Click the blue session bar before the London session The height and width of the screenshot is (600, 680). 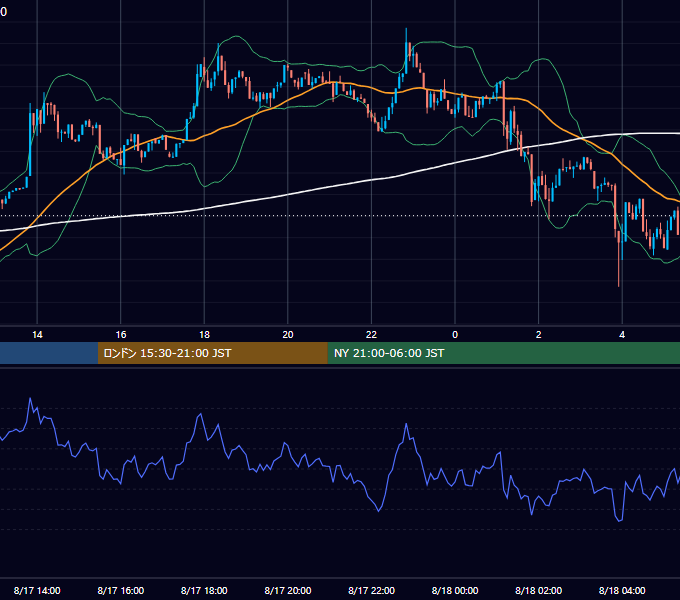49,353
